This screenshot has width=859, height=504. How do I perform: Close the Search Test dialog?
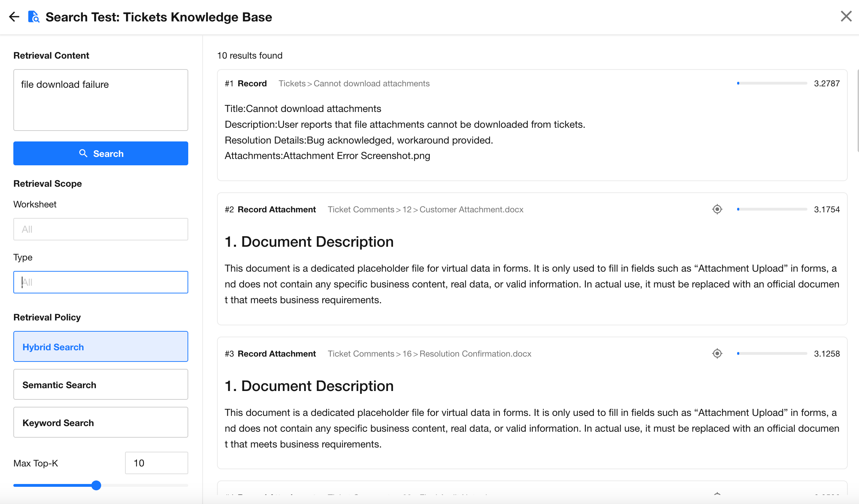pyautogui.click(x=846, y=16)
